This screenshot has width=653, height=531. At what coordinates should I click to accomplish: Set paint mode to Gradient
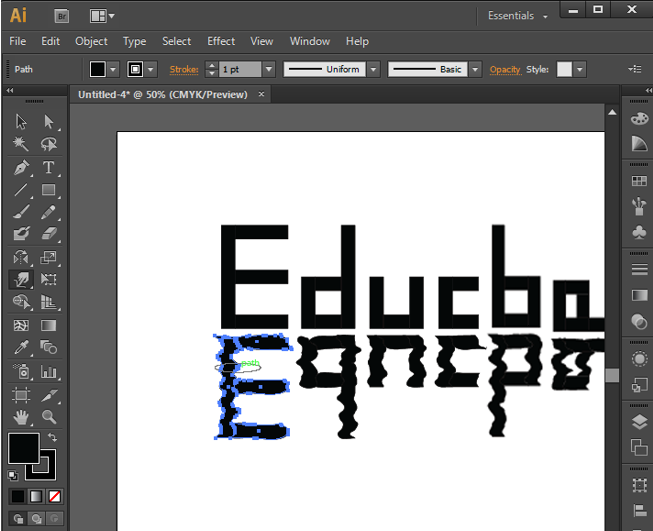[36, 496]
